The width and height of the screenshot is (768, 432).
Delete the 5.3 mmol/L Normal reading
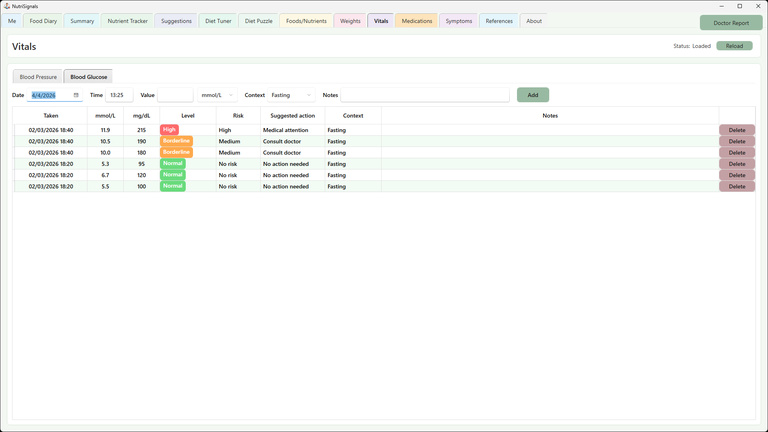tap(737, 164)
